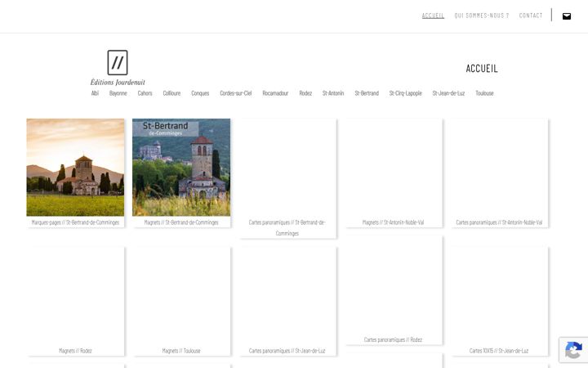
Task: Open the Collioure category
Action: pos(171,93)
